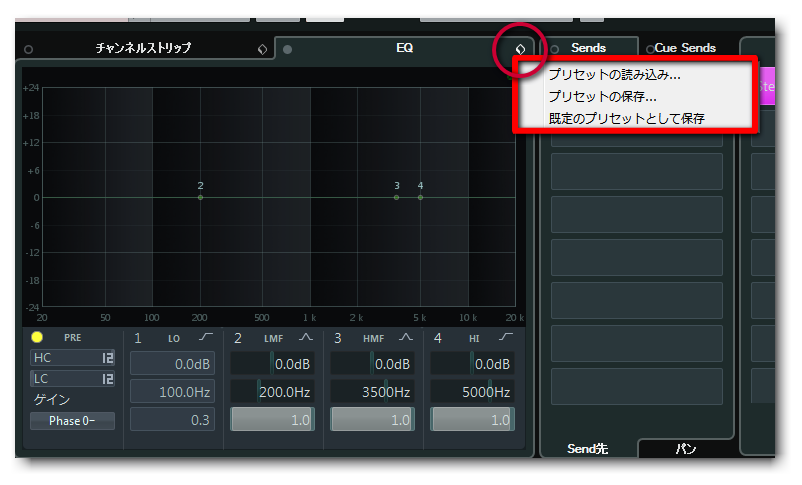802x485 pixels.
Task: Toggle the yellow PRE section power light
Action: [37, 337]
